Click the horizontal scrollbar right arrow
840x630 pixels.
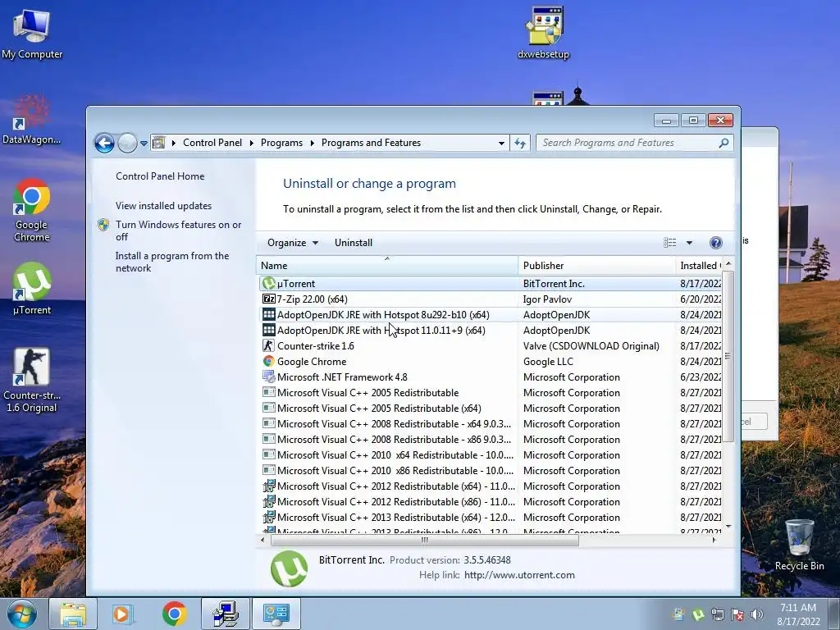pos(714,540)
